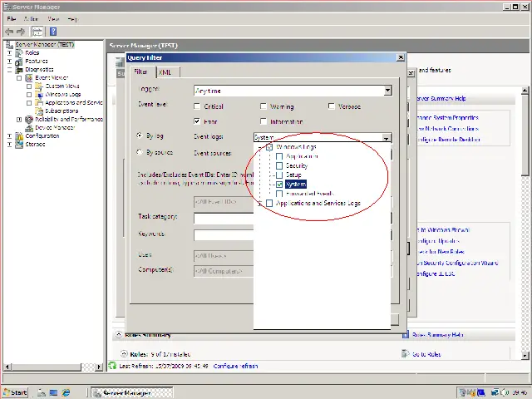Click the Features node icon in tree
Viewport: 532px width, 399px height.
click(19, 61)
